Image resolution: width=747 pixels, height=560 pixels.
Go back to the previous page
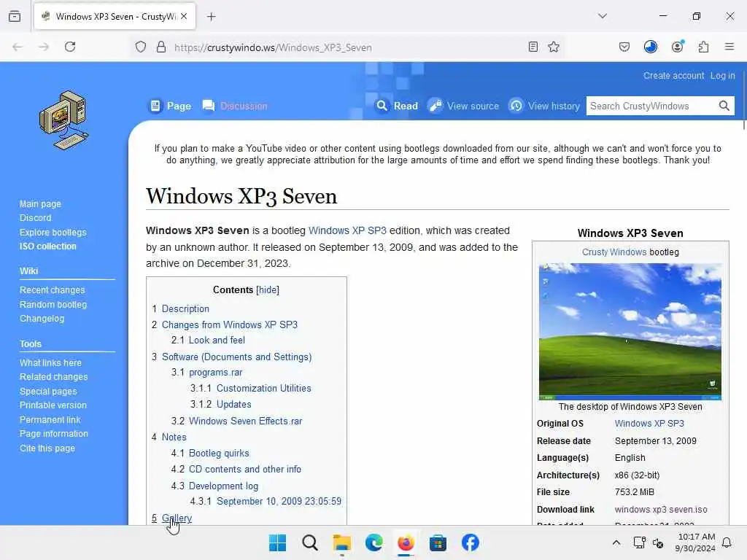(x=18, y=47)
